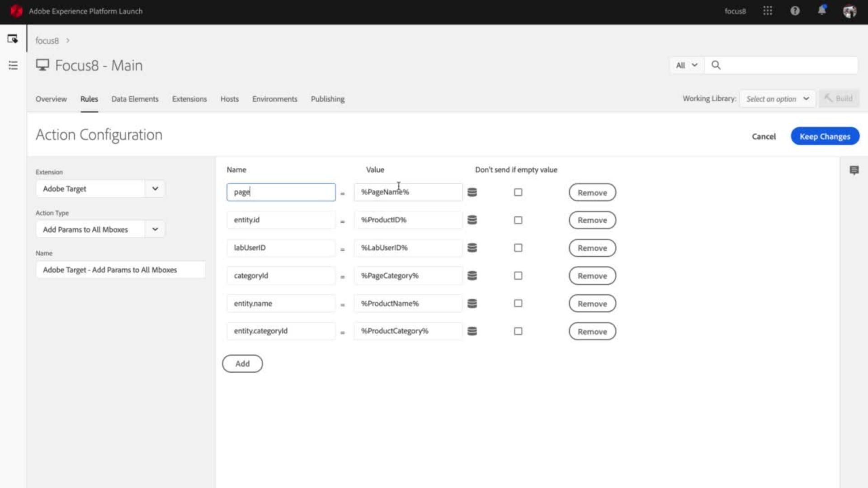Open the apps grid in the top bar
This screenshot has height=488, width=868.
pos(768,11)
